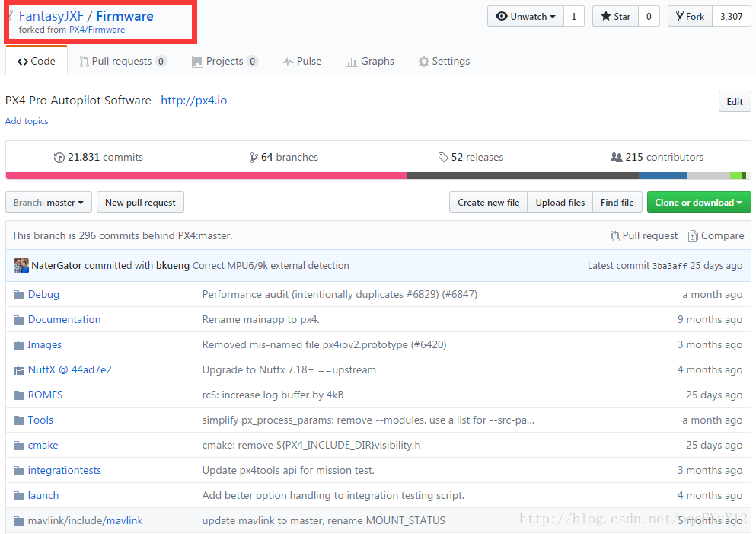Click the Unwatch dropdown button

(525, 17)
